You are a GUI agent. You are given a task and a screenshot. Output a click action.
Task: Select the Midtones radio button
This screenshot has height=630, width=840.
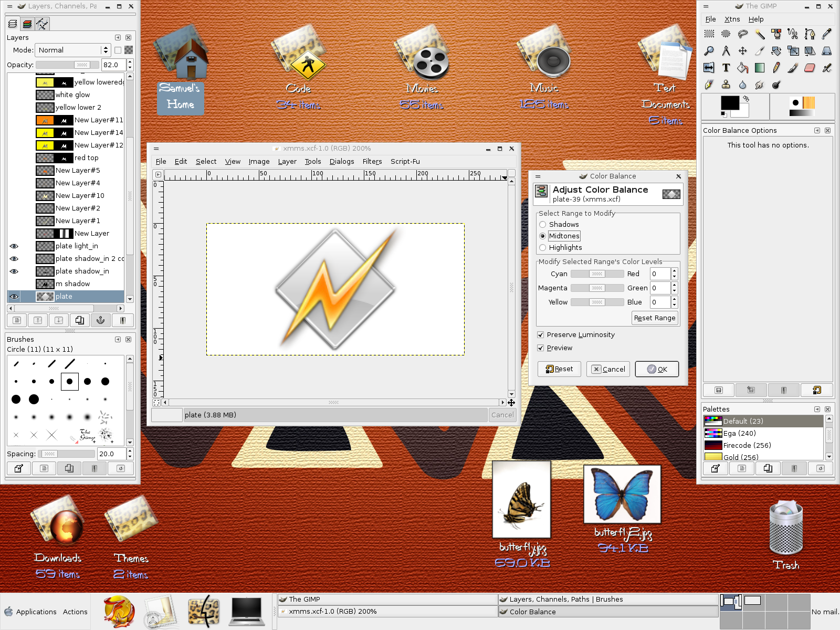pos(543,236)
